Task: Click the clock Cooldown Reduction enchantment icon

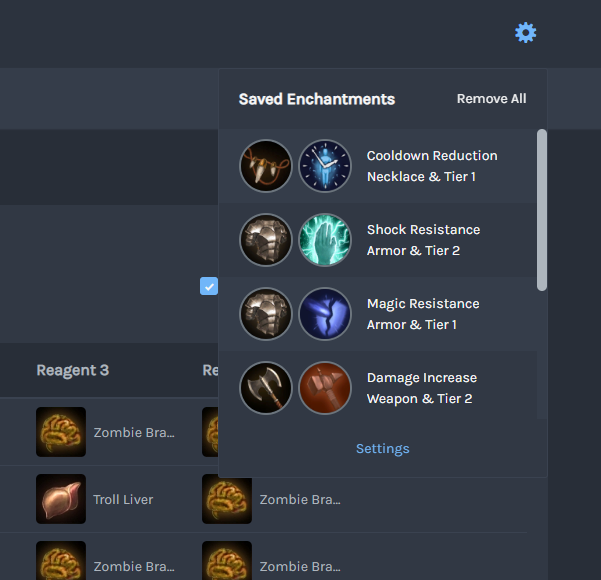Action: click(x=325, y=166)
